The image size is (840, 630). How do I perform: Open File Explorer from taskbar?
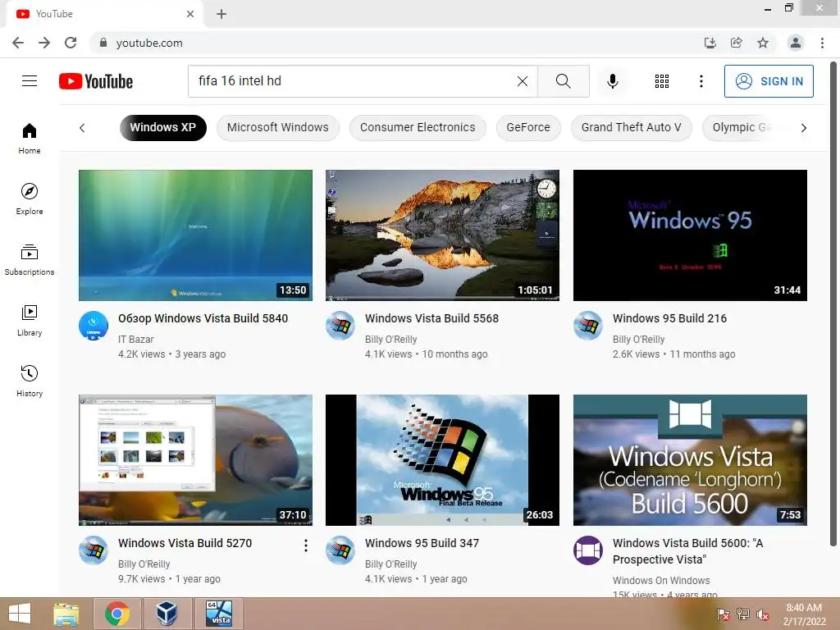pos(66,614)
